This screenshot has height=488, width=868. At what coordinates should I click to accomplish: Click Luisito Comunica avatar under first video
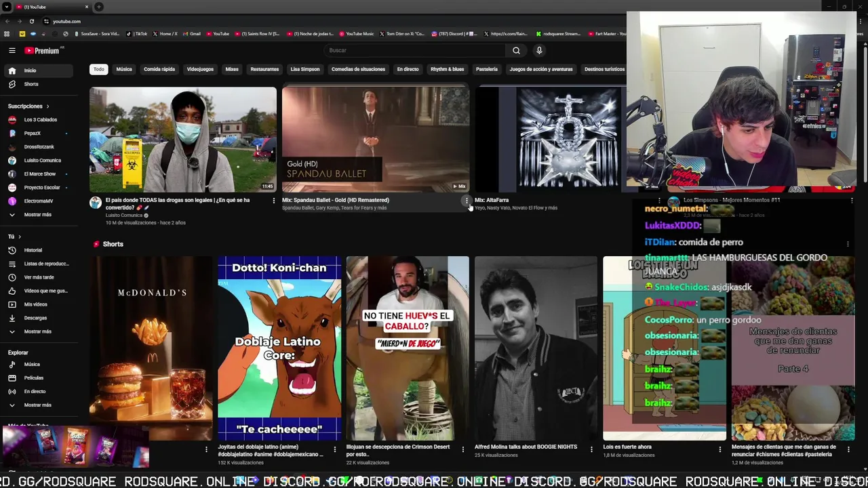pyautogui.click(x=96, y=203)
